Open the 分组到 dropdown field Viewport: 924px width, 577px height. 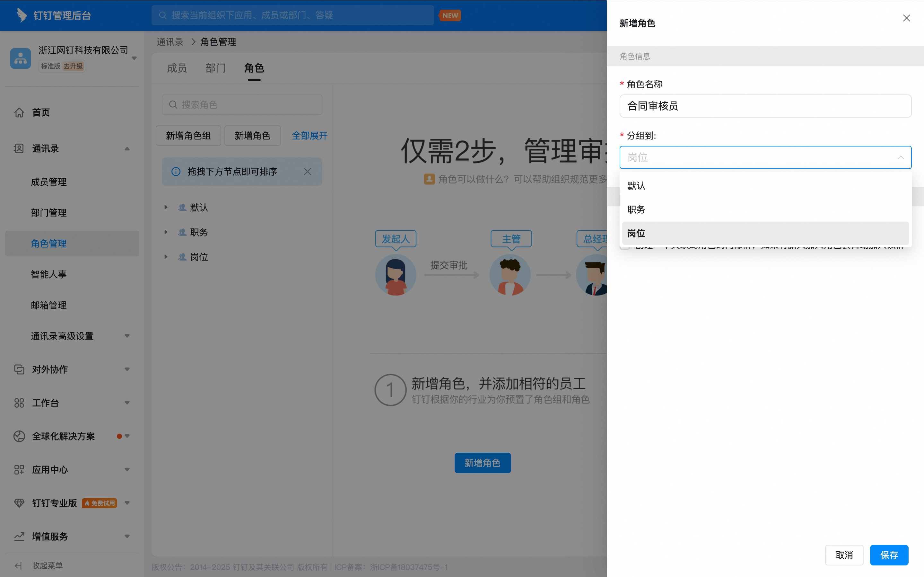coord(765,157)
